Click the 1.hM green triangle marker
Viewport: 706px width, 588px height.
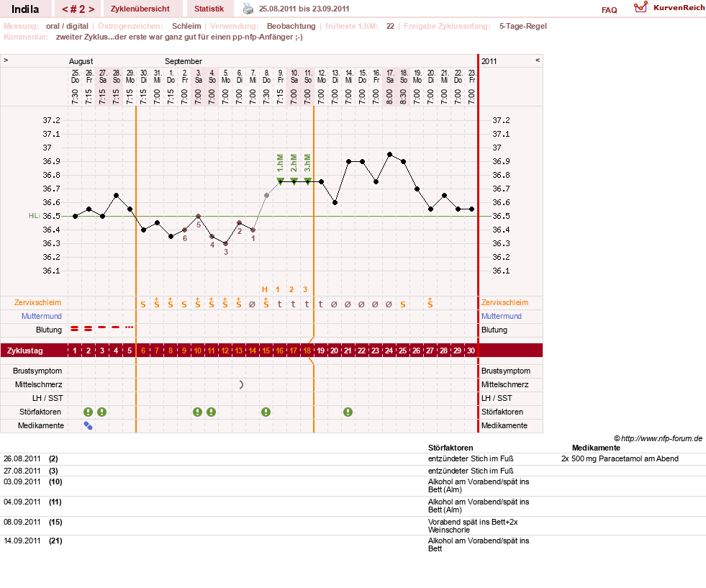[280, 181]
